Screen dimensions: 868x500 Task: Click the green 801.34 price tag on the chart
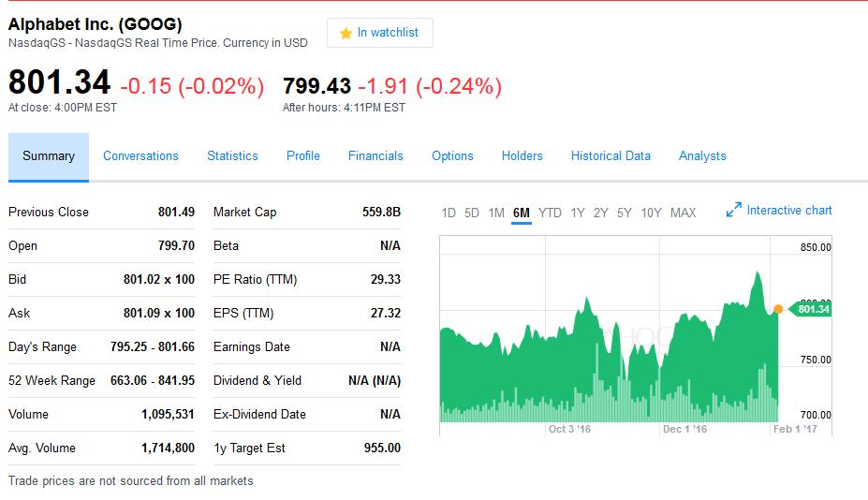tap(809, 309)
